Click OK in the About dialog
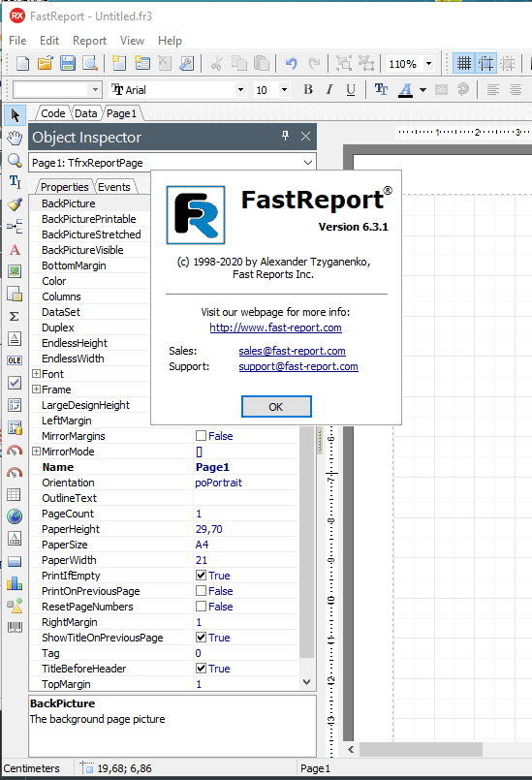The width and height of the screenshot is (532, 780). [276, 406]
